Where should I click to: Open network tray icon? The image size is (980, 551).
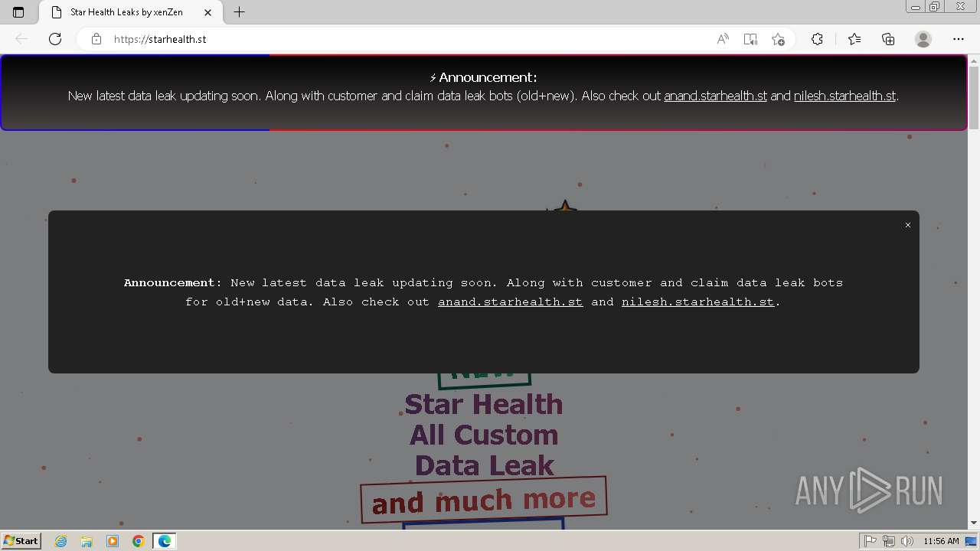pyautogui.click(x=889, y=541)
